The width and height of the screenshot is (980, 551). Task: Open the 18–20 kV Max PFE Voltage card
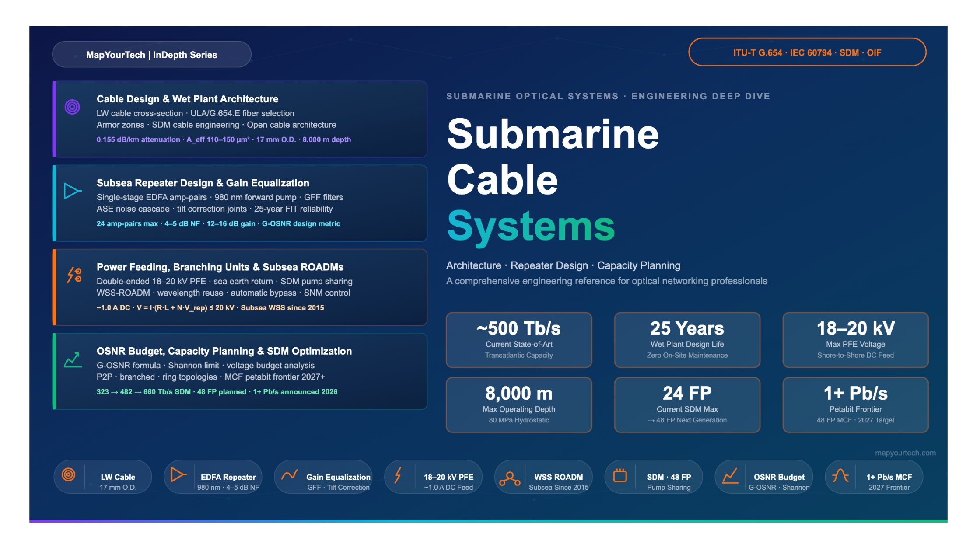point(855,340)
